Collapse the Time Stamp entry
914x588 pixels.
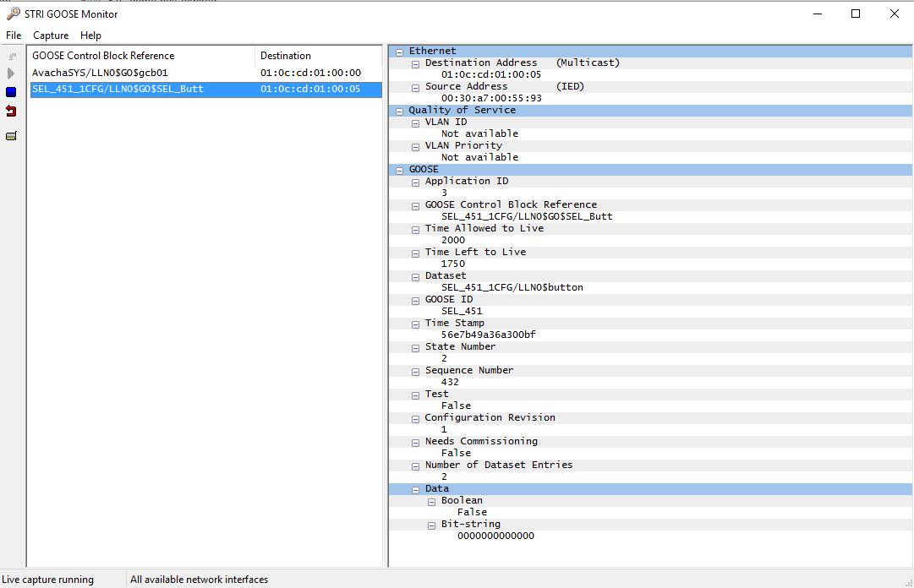(416, 324)
